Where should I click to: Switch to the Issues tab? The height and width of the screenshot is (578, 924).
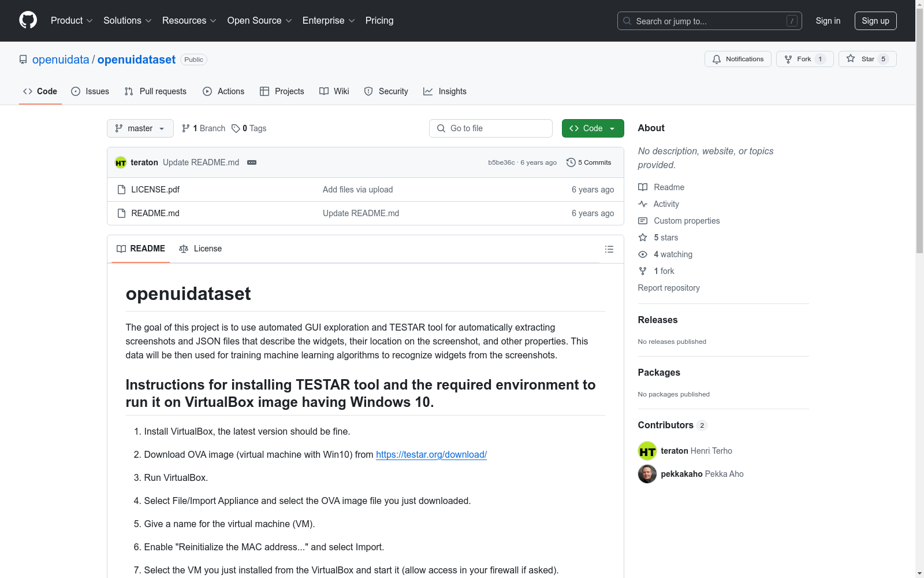[90, 91]
